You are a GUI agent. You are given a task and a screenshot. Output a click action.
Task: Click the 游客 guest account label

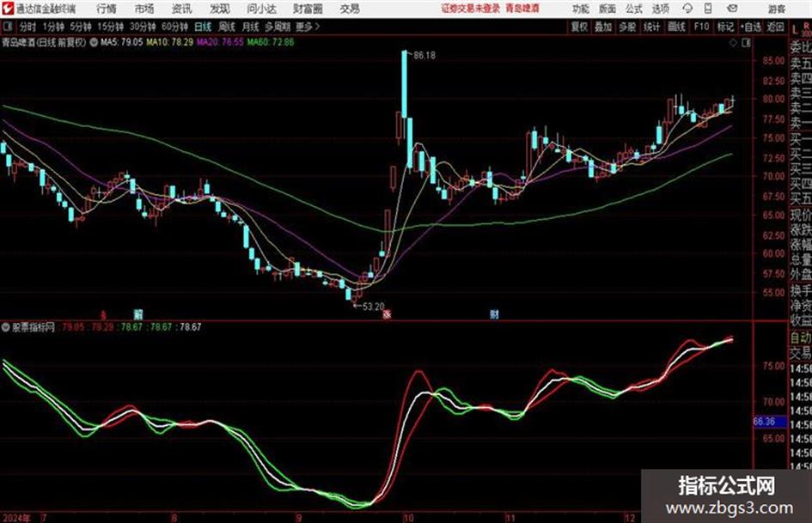click(776, 9)
